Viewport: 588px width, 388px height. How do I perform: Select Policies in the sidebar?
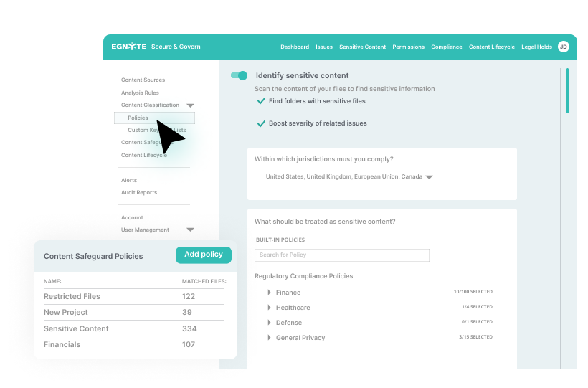[x=138, y=118]
